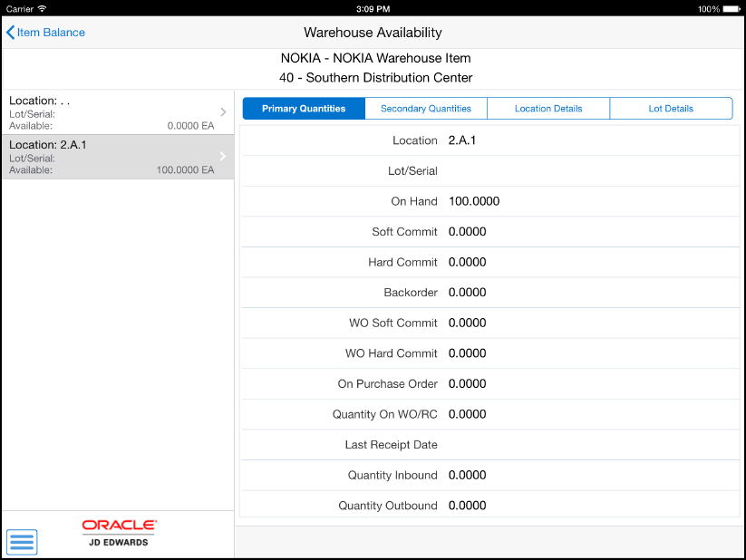The height and width of the screenshot is (560, 746).
Task: Open the hamburger menu icon
Action: coord(22,542)
